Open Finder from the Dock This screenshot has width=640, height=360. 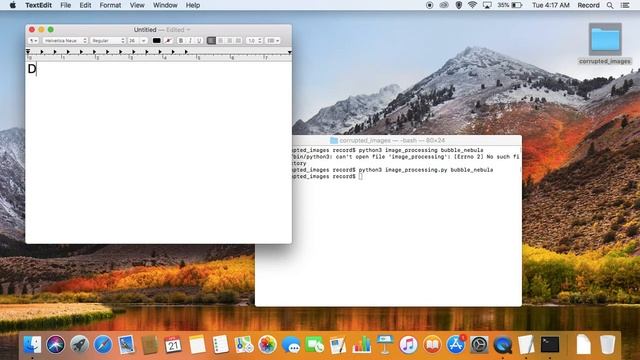32,345
